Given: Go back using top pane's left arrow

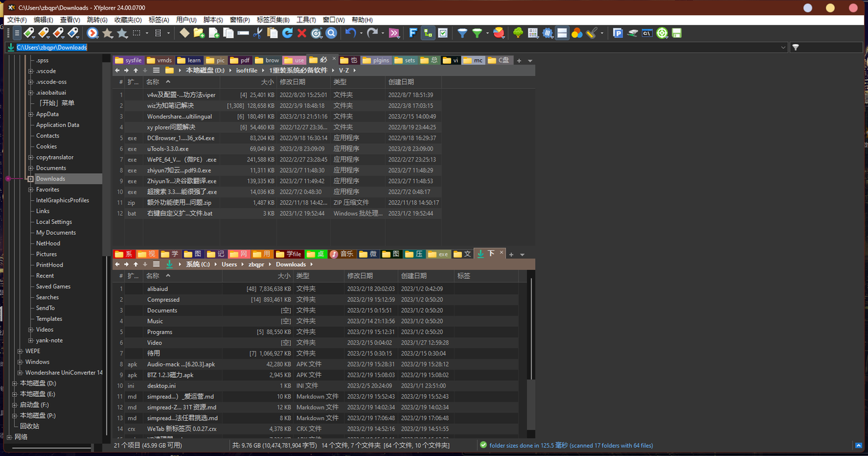Looking at the screenshot, I should tap(117, 71).
